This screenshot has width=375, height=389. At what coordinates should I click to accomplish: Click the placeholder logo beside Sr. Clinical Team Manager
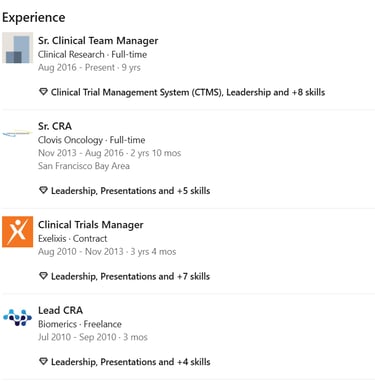pyautogui.click(x=17, y=48)
